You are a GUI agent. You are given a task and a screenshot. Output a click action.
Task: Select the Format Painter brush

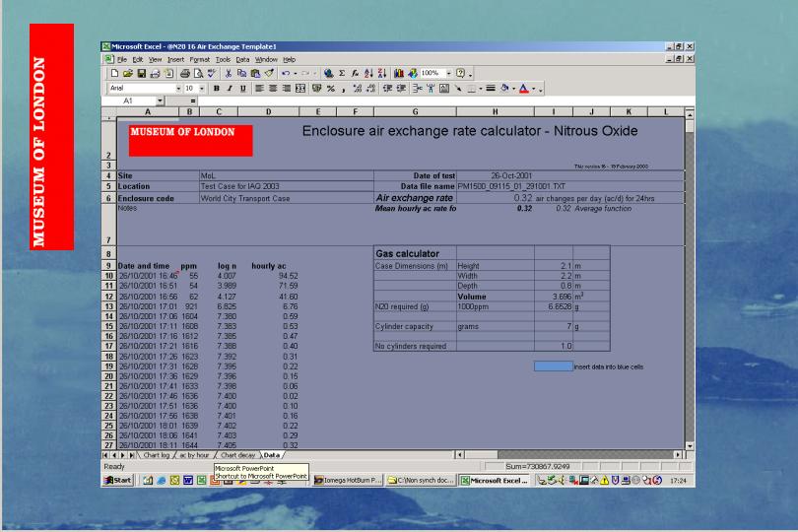(269, 74)
